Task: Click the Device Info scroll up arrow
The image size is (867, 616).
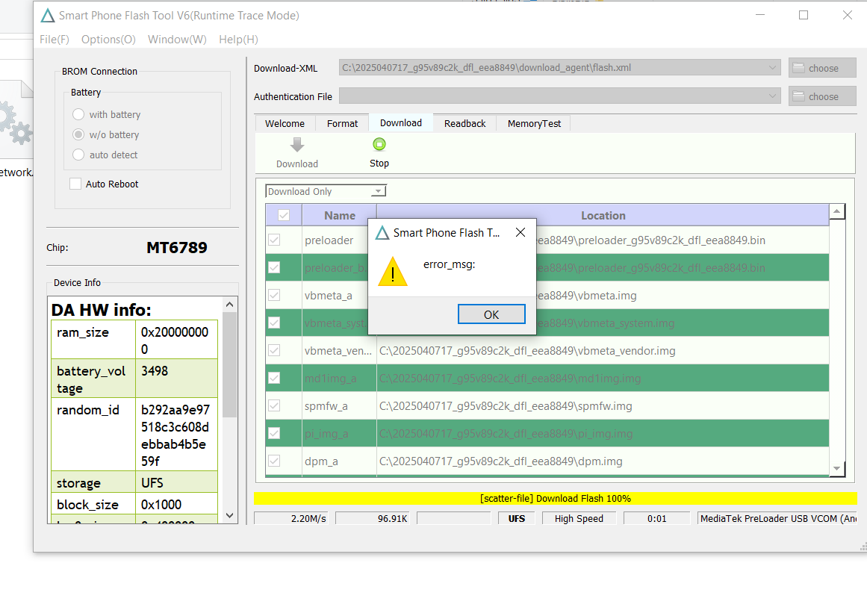Action: click(x=230, y=305)
